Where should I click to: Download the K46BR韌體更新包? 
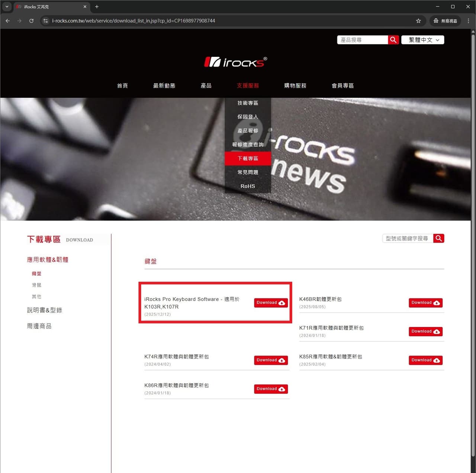pos(425,303)
